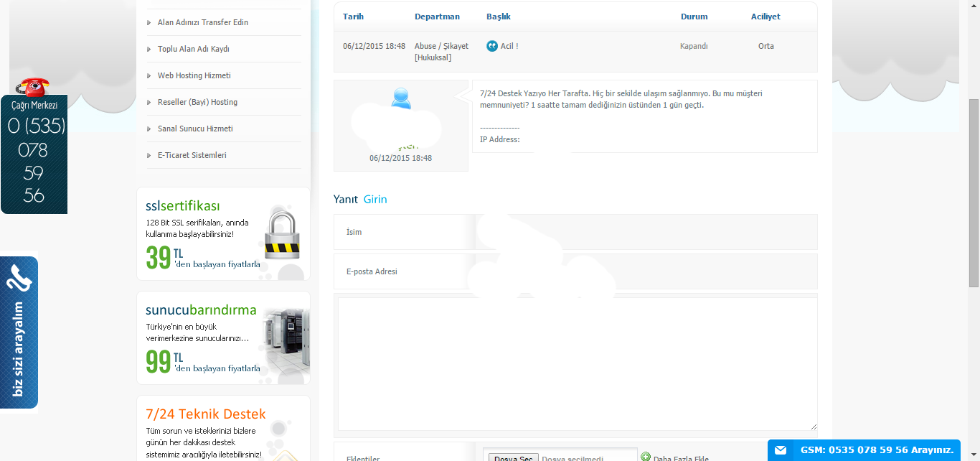Click the Dosya Seç file button
This screenshot has height=461, width=980.
(513, 459)
